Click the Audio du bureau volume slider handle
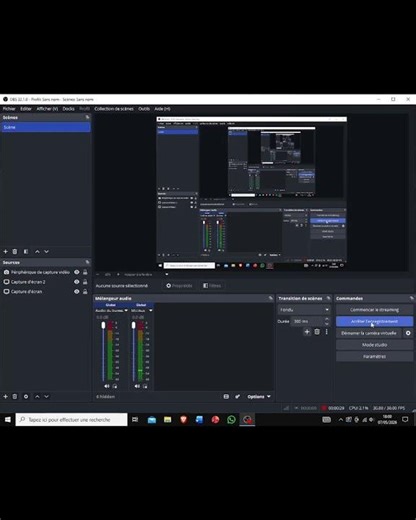416x520 pixels. point(103,325)
